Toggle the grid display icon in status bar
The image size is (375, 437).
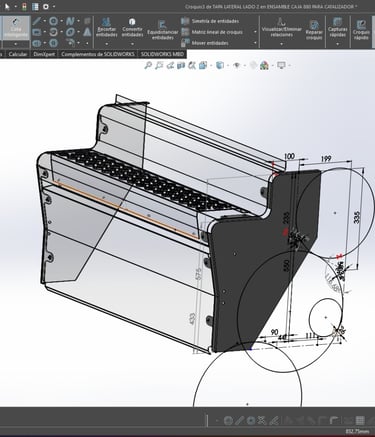coord(360,420)
